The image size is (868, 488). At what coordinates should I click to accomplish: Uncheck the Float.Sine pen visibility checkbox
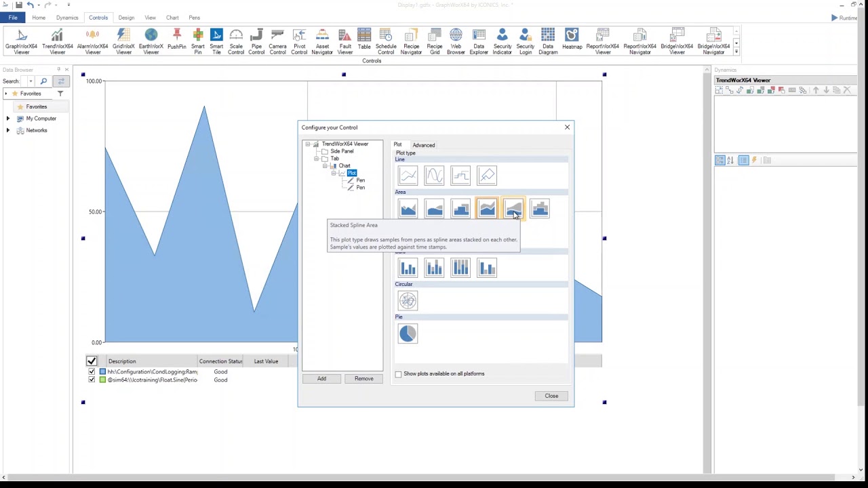pyautogui.click(x=92, y=380)
